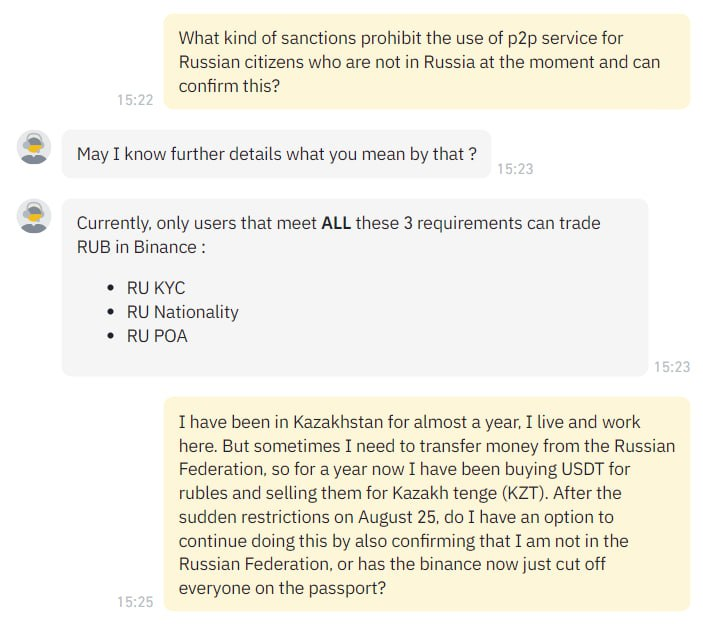Click the word "Kazakhstan" in the last message
Viewport: 703px width, 624px height.
click(x=338, y=422)
